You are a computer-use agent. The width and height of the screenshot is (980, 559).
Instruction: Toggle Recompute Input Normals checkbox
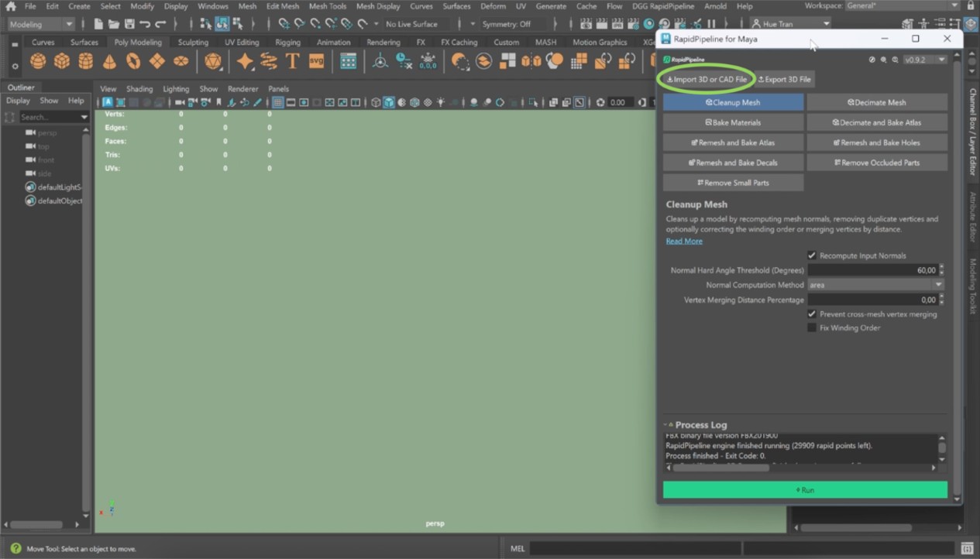click(812, 255)
